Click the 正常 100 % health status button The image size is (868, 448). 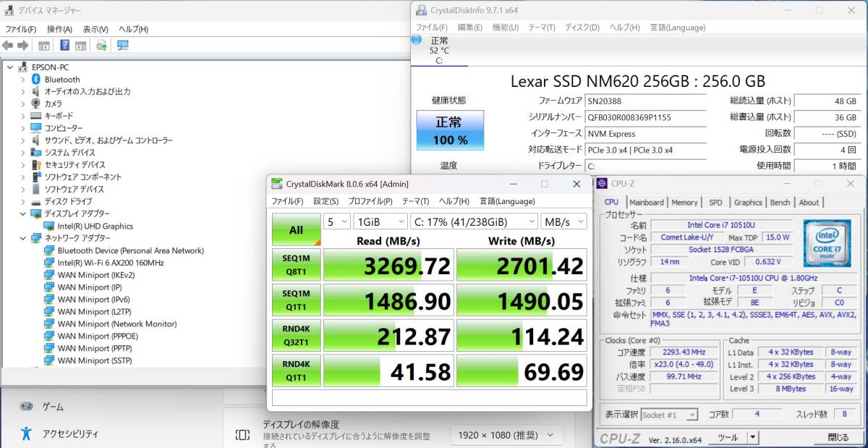click(450, 130)
